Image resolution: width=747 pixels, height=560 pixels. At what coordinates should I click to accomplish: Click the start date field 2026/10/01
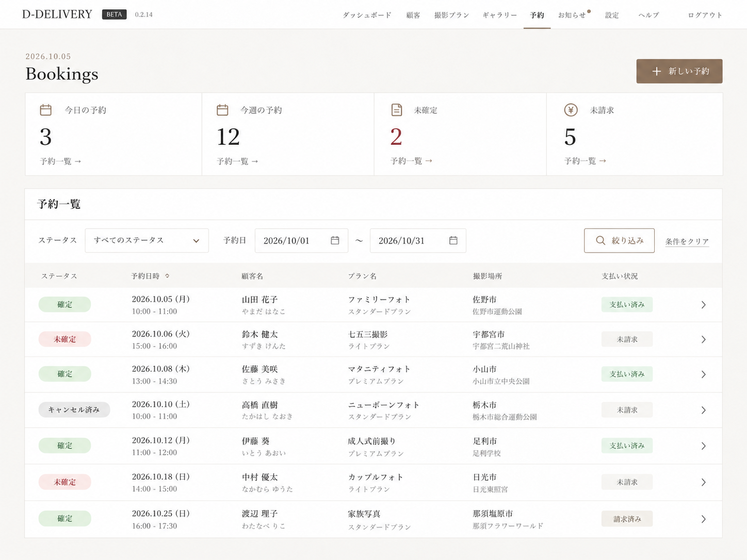coord(301,240)
